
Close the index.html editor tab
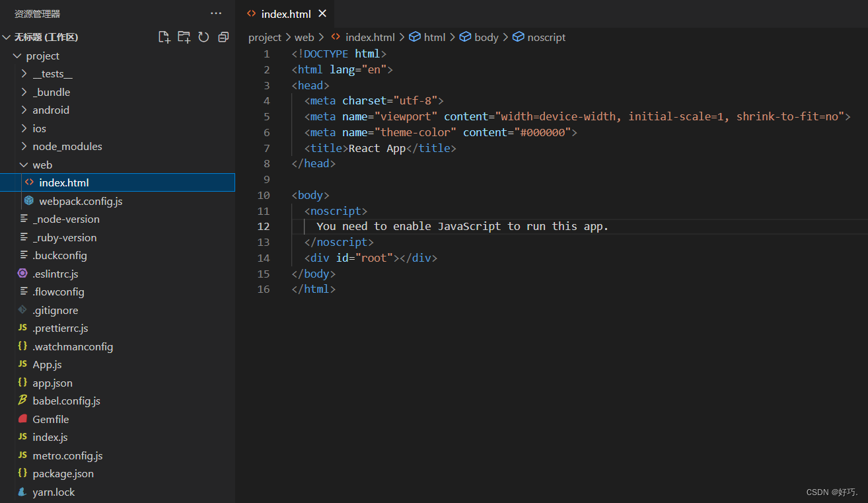[x=322, y=13]
